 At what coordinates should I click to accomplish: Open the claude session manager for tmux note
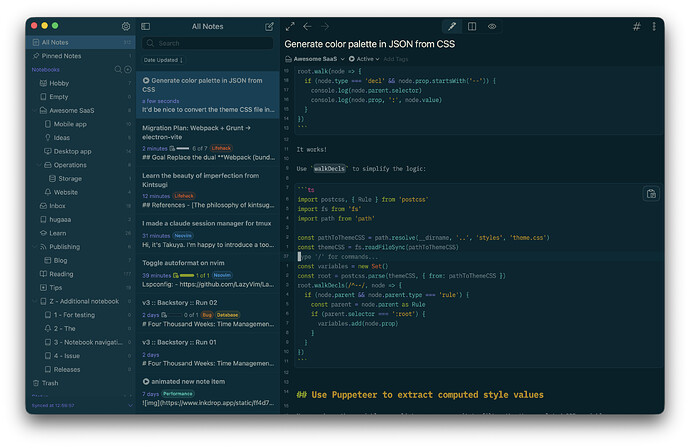coord(208,234)
